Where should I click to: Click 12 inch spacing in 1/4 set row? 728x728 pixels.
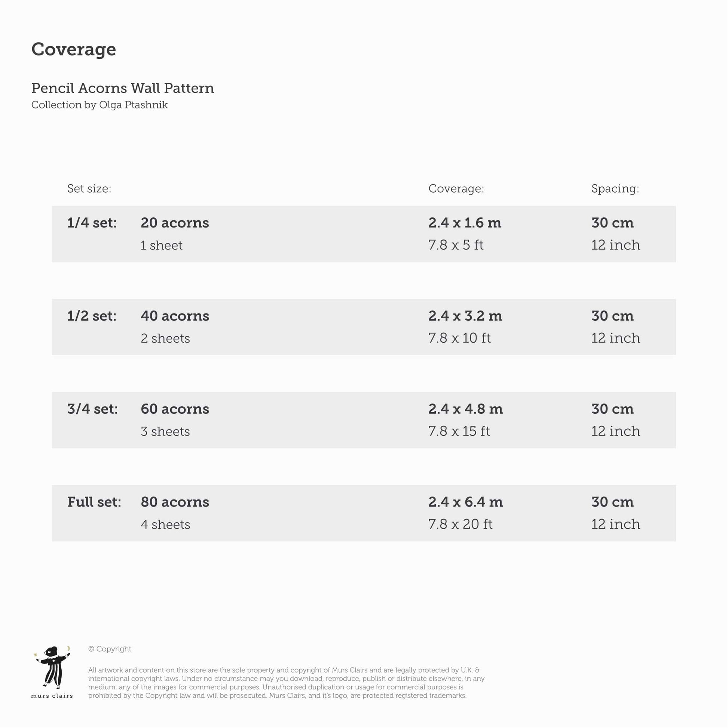615,245
